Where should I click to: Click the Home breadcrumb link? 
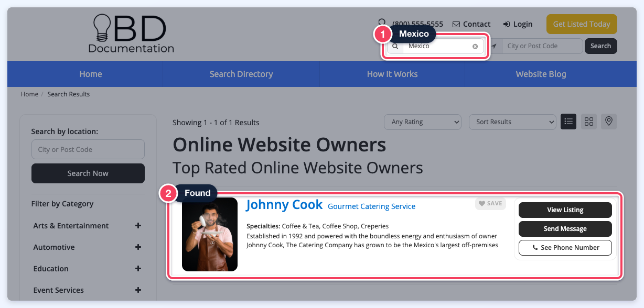click(29, 94)
